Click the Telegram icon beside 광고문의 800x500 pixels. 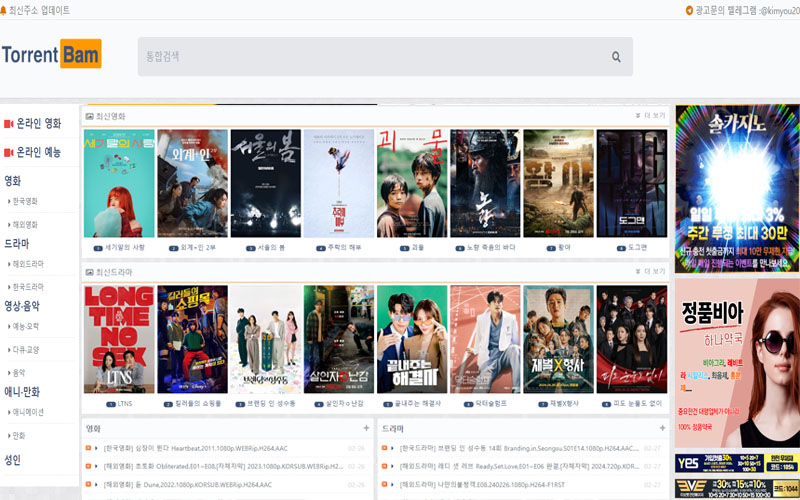click(x=689, y=10)
